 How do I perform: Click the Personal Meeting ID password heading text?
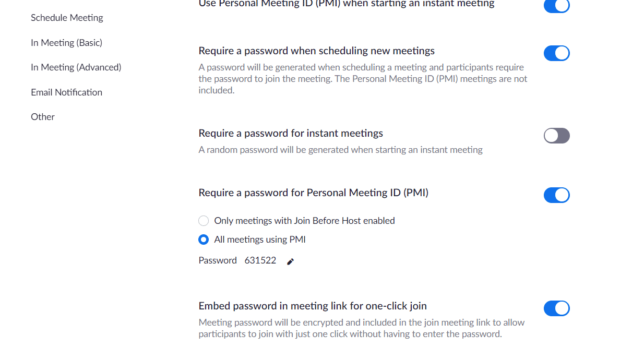313,193
